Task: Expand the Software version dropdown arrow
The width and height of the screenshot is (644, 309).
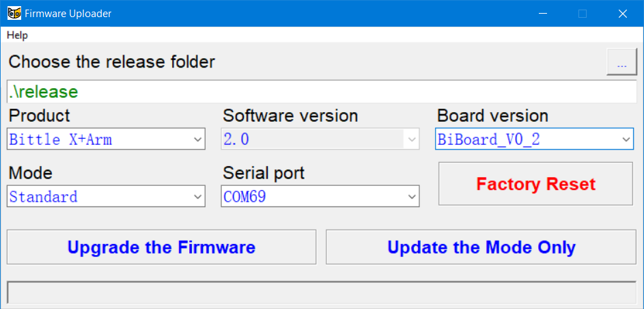Action: coord(412,139)
